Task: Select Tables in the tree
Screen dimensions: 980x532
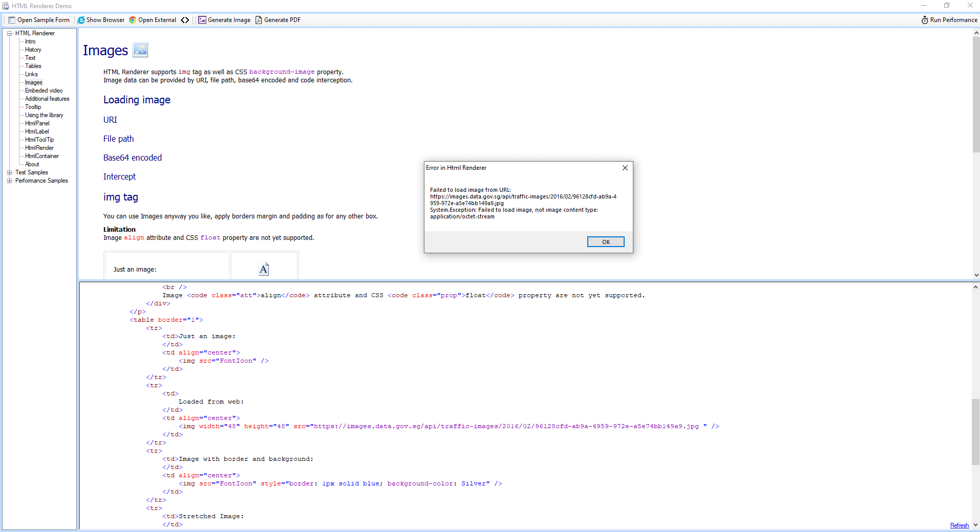Action: point(33,66)
